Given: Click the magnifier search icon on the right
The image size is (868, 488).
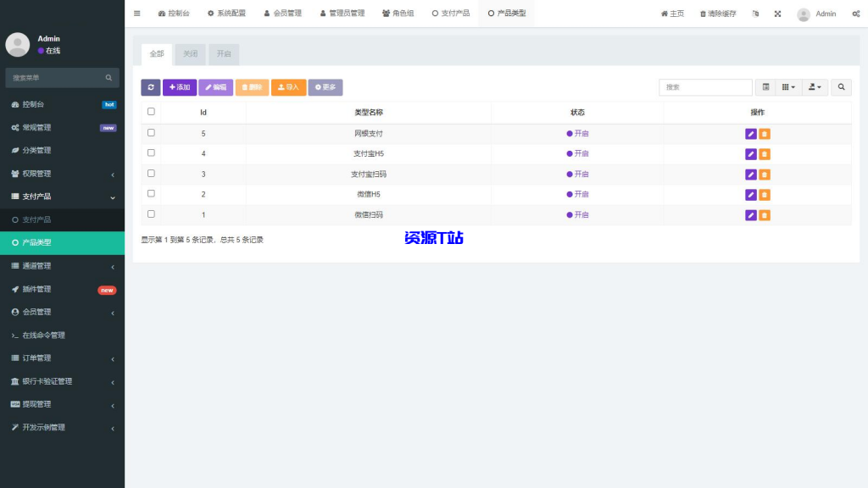Looking at the screenshot, I should click(x=840, y=87).
